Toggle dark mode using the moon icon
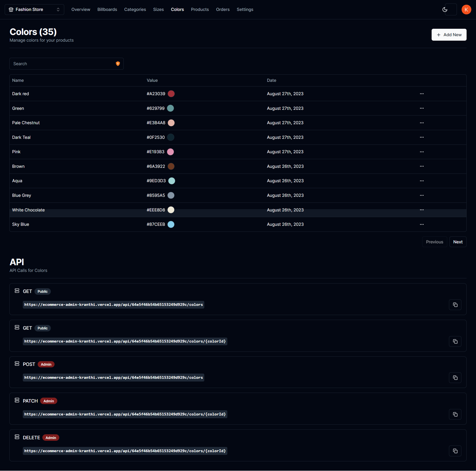The height and width of the screenshot is (471, 476). click(x=445, y=9)
